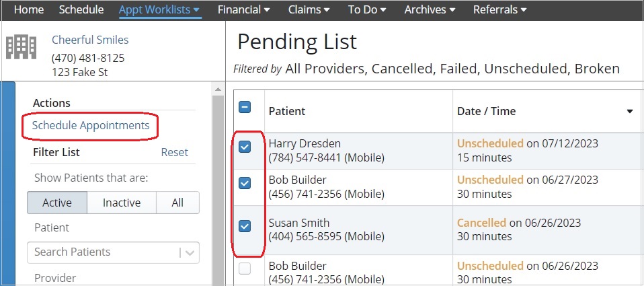
Task: Click the Schedule Appointments link
Action: click(x=91, y=125)
